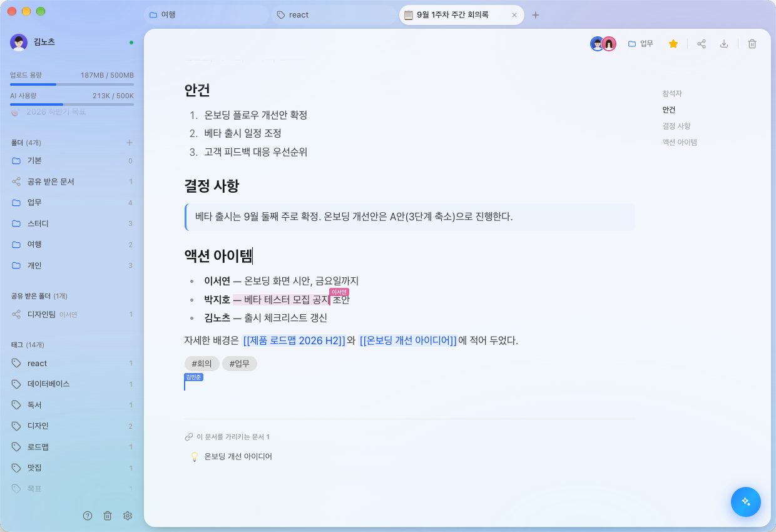Open the share document icon
776x532 pixels.
point(702,44)
